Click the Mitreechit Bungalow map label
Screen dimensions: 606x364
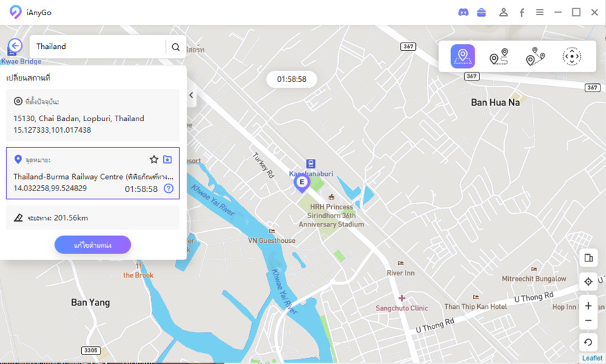click(x=534, y=279)
